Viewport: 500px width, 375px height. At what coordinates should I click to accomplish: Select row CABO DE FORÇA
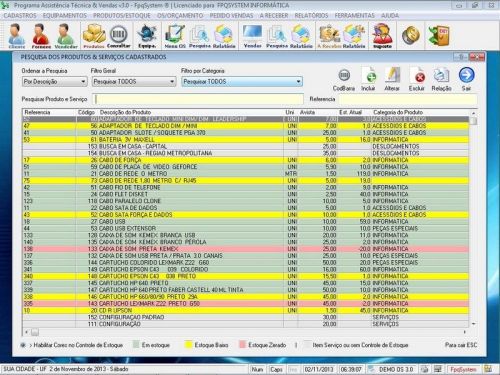(x=246, y=160)
